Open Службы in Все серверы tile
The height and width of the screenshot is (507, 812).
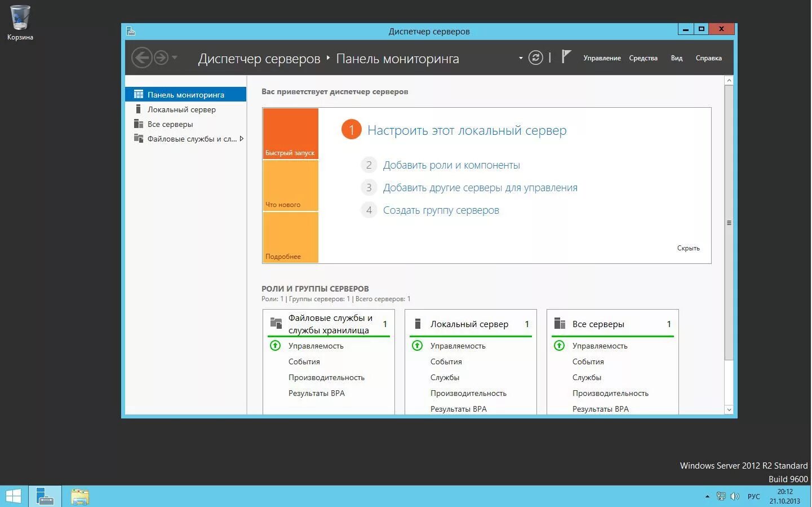coord(587,377)
